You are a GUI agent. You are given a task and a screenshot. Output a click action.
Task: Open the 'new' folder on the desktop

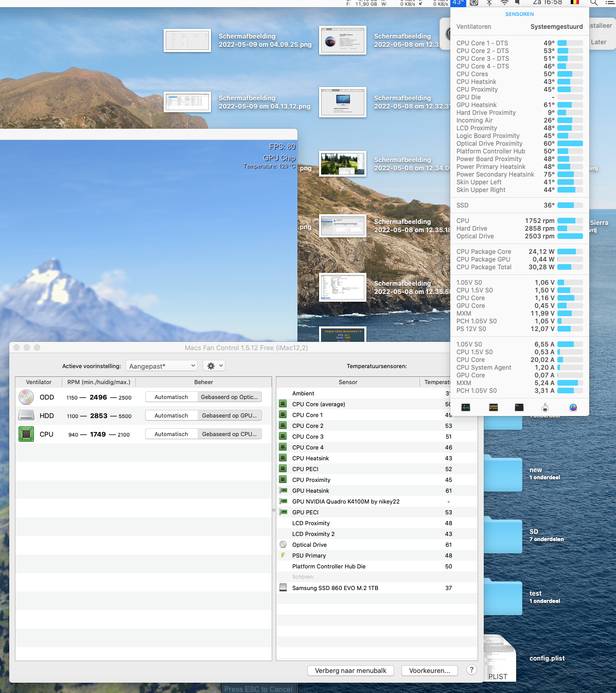(503, 474)
